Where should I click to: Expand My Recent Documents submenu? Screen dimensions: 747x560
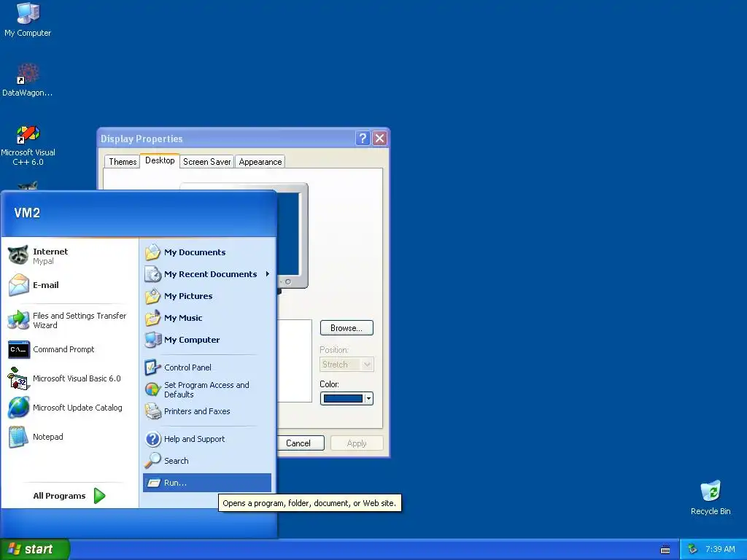click(207, 274)
